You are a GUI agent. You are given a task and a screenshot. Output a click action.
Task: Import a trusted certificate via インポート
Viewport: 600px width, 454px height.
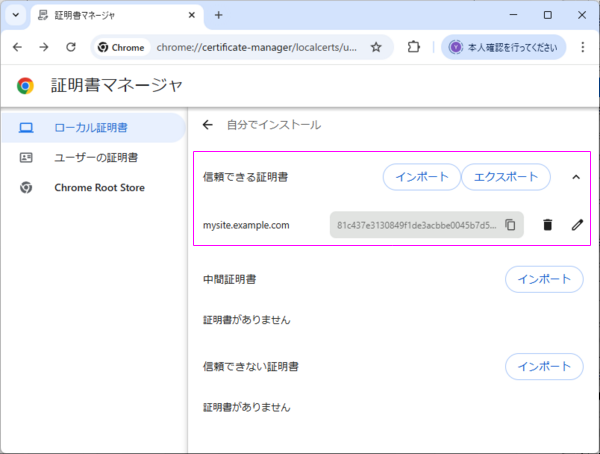pos(422,177)
